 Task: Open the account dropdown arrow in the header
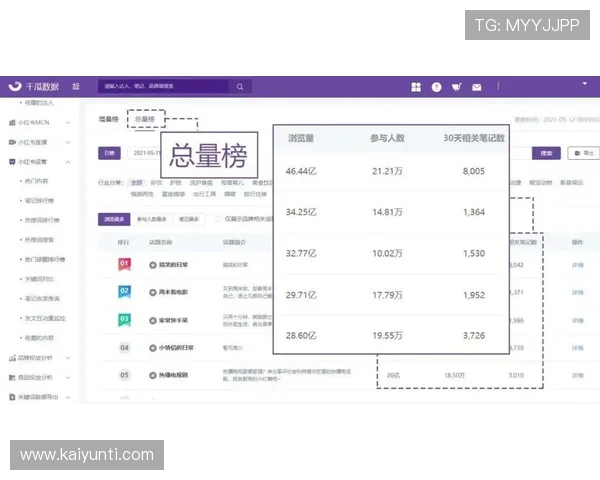[x=585, y=83]
